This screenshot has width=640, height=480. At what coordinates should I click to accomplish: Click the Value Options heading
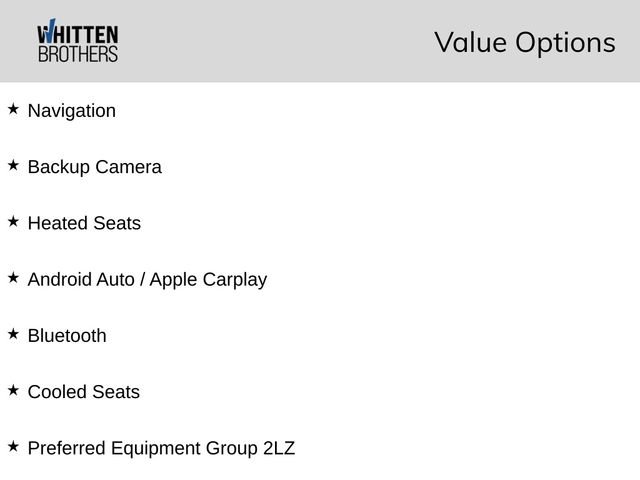coord(524,43)
